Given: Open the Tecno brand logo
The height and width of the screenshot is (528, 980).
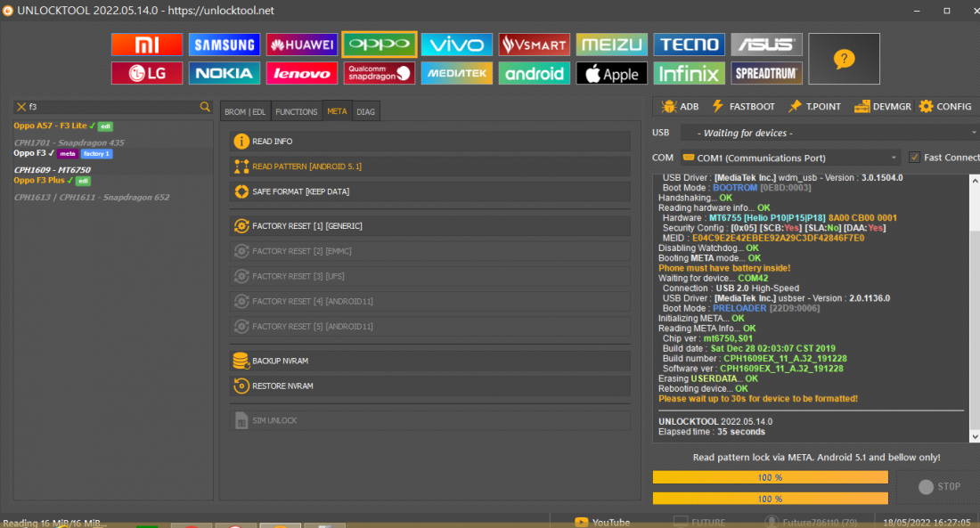Looking at the screenshot, I should pos(690,45).
